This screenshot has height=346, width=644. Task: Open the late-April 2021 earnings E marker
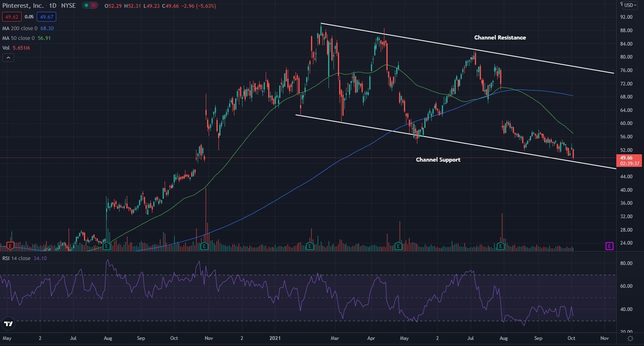coord(398,246)
